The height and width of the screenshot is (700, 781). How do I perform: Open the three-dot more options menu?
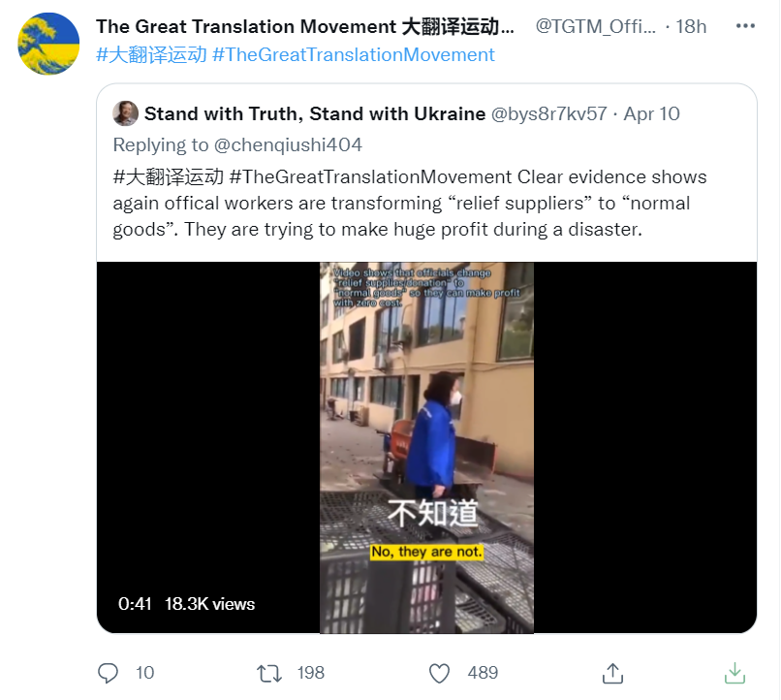point(745,26)
